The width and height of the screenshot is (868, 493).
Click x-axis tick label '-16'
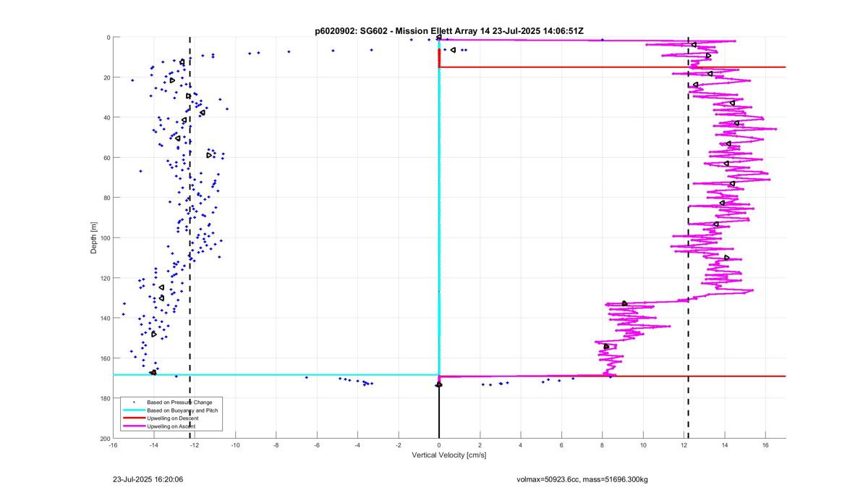tap(113, 444)
